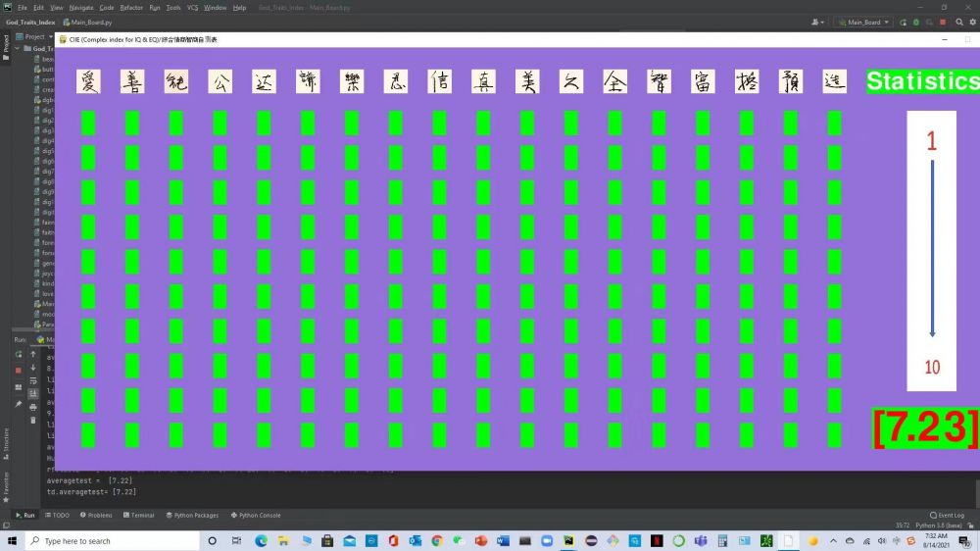The width and height of the screenshot is (980, 551).
Task: Click the up arrow in Run toolbar
Action: (33, 354)
